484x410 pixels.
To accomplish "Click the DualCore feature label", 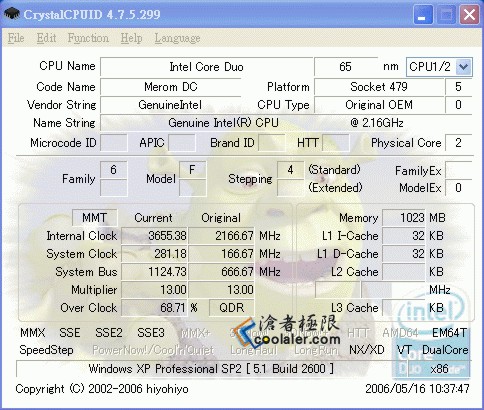I will pos(445,350).
